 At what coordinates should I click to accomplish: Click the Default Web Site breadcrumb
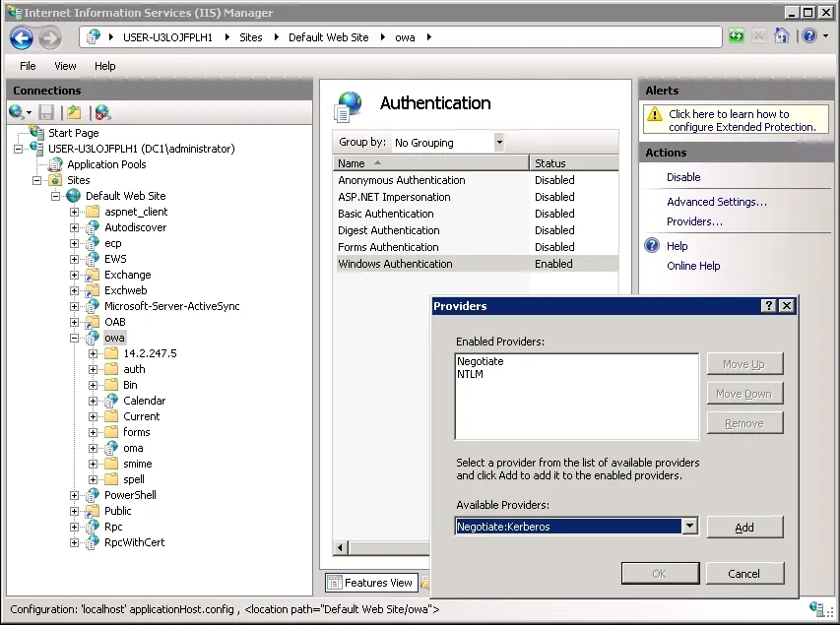click(x=328, y=37)
